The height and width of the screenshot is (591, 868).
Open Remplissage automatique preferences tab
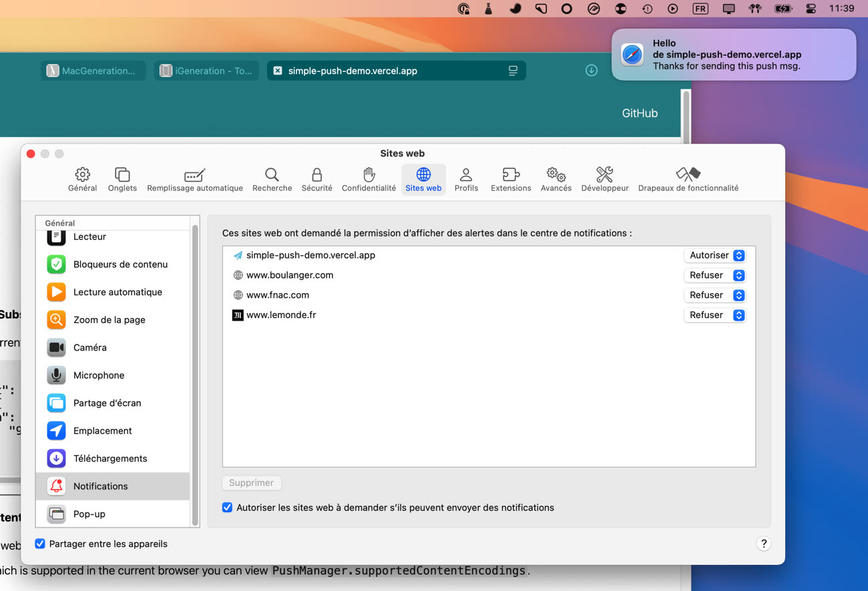click(x=195, y=180)
